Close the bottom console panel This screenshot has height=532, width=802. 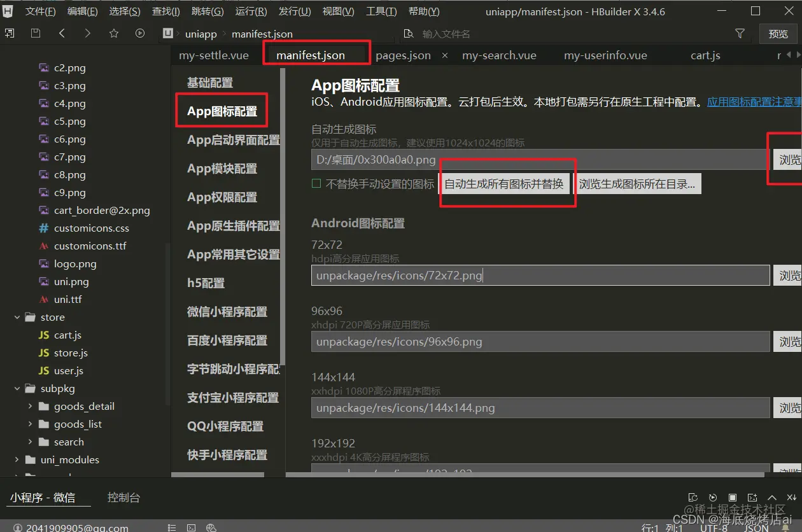click(791, 498)
